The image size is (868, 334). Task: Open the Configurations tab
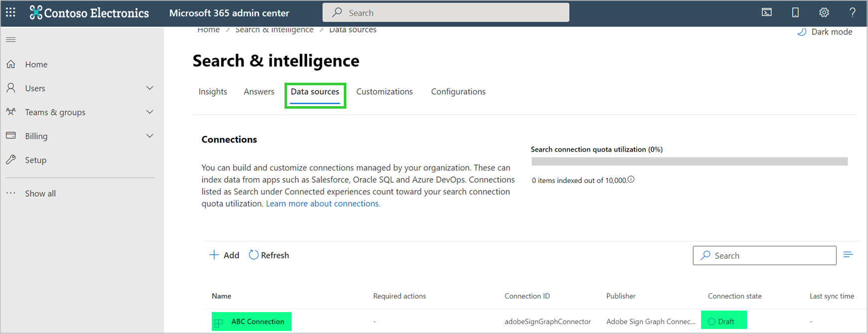[x=458, y=92]
